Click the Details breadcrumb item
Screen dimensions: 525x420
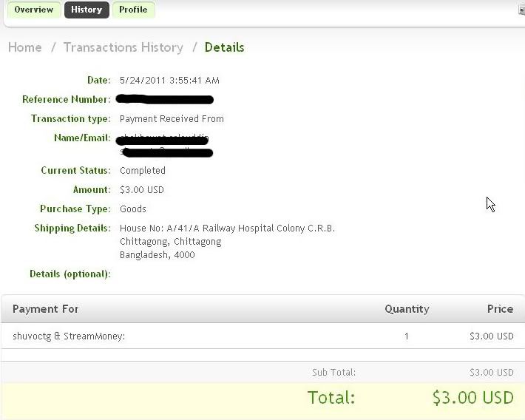[224, 47]
